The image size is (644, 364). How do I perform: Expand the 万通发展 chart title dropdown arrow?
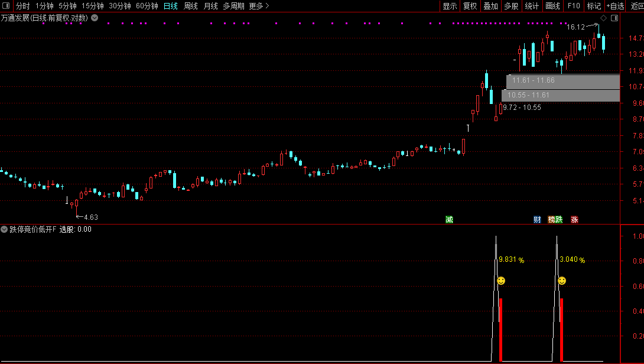click(95, 18)
